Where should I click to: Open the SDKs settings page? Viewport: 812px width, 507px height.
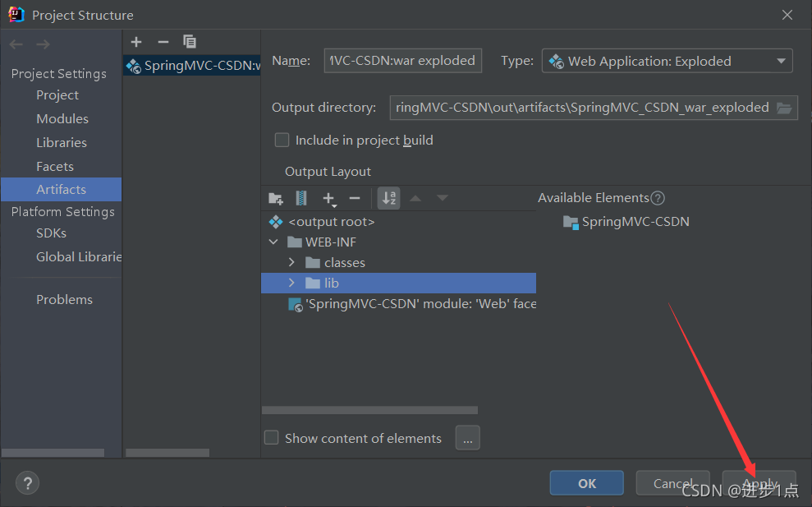(51, 233)
